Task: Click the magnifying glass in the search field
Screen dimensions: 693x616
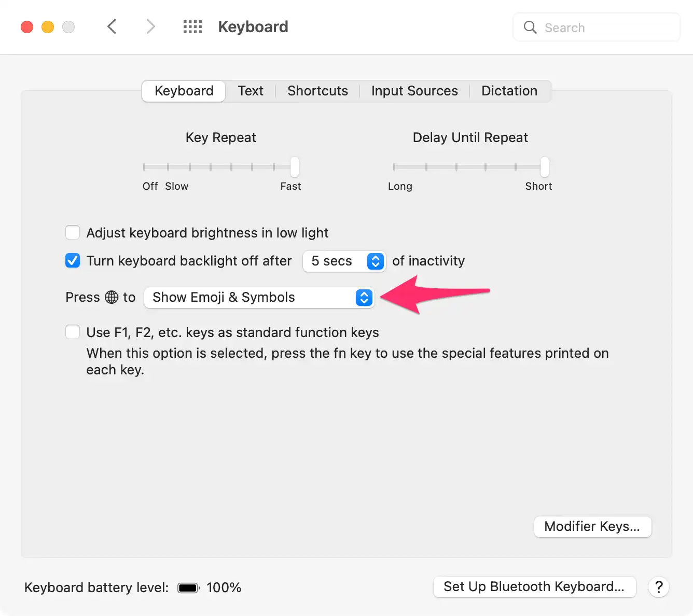Action: click(x=530, y=27)
